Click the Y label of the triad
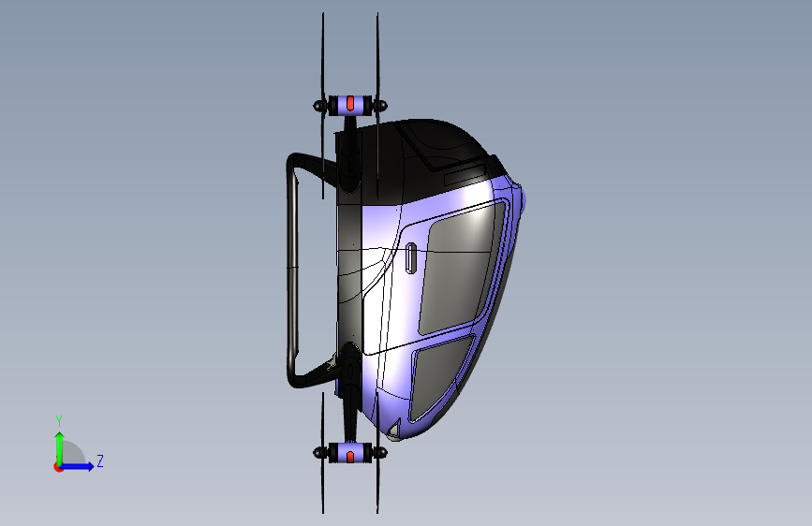Screen dimensions: 812x526 59,421
